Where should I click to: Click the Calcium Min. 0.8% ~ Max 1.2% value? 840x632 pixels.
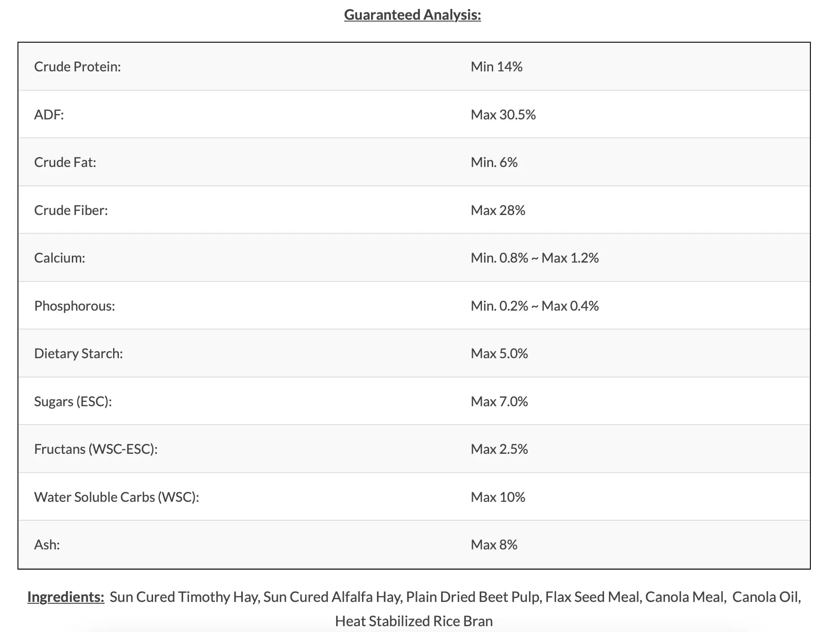[x=534, y=258]
